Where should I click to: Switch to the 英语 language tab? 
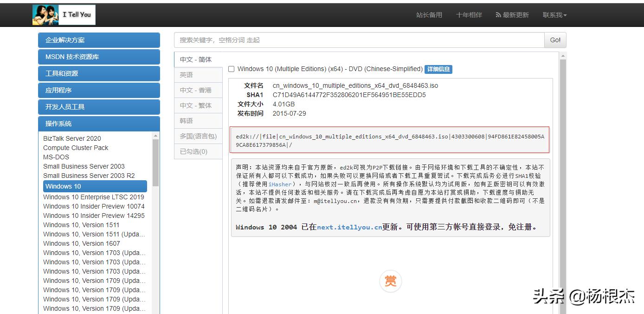pyautogui.click(x=198, y=74)
